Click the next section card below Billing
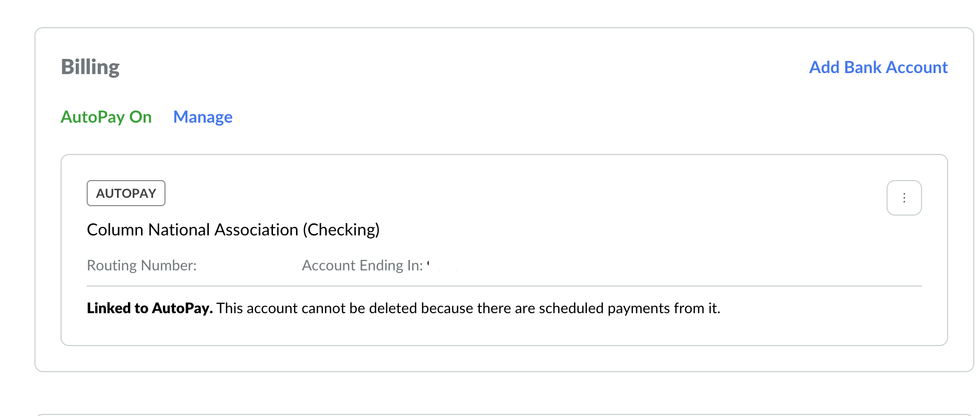 point(504,415)
